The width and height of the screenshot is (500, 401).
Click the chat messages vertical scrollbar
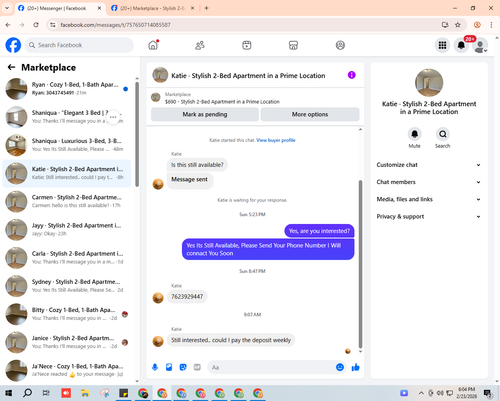click(x=360, y=264)
